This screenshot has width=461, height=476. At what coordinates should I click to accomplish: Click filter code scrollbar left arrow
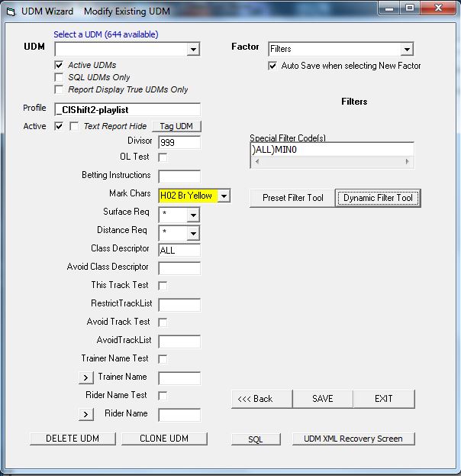(x=257, y=161)
